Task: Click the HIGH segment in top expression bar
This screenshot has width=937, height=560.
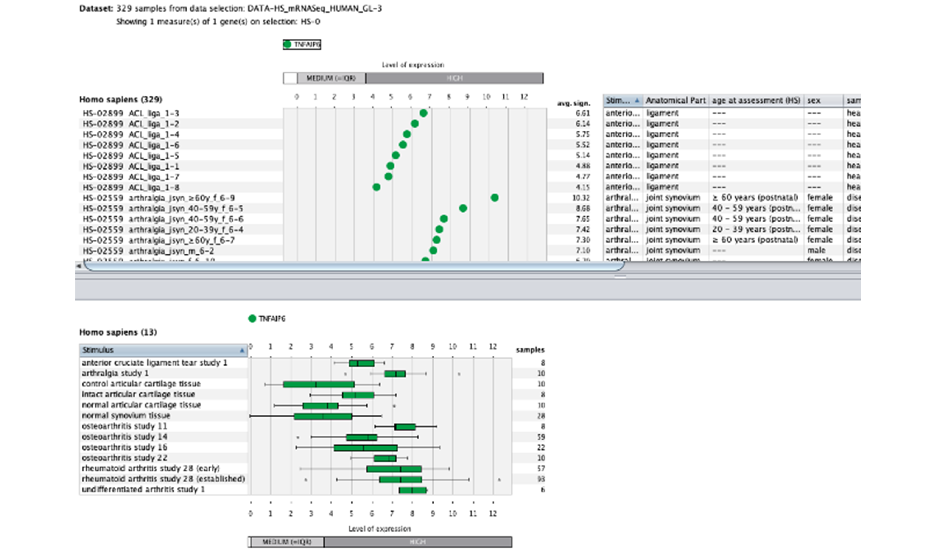Action: pos(454,78)
